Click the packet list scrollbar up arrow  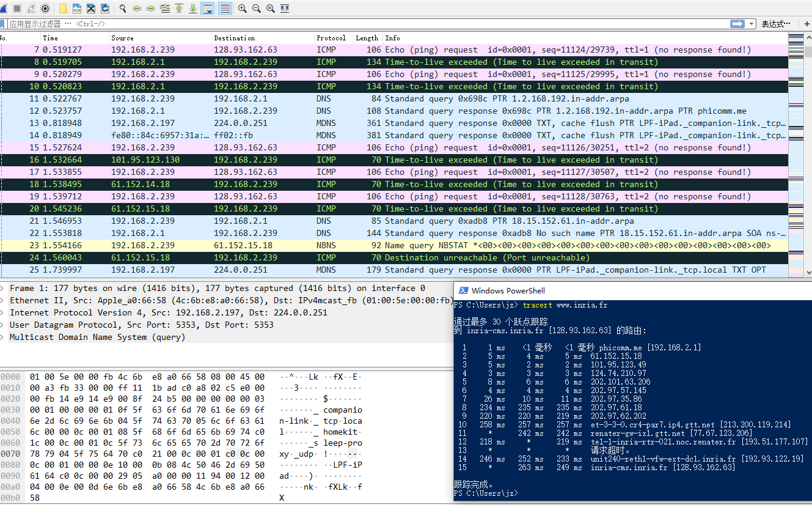click(808, 38)
